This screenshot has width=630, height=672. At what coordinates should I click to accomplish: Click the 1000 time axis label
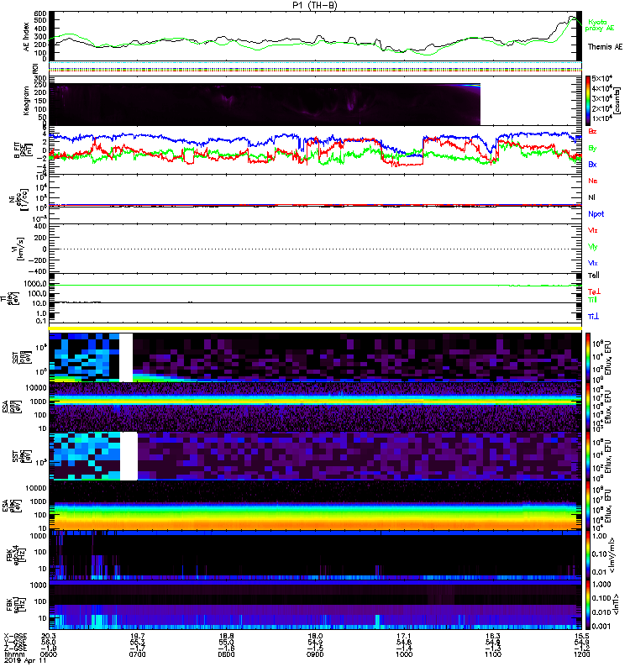[x=404, y=654]
